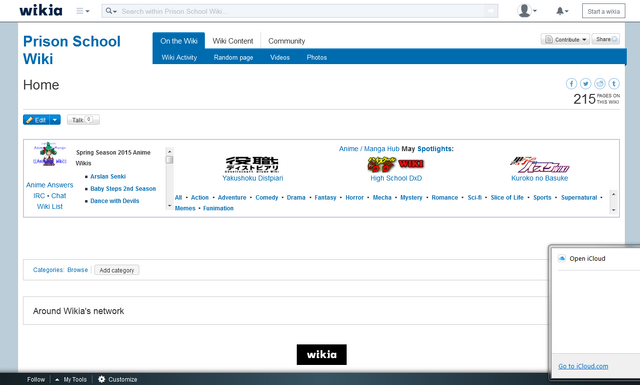
Task: Open the Photos subnav item
Action: (x=317, y=58)
